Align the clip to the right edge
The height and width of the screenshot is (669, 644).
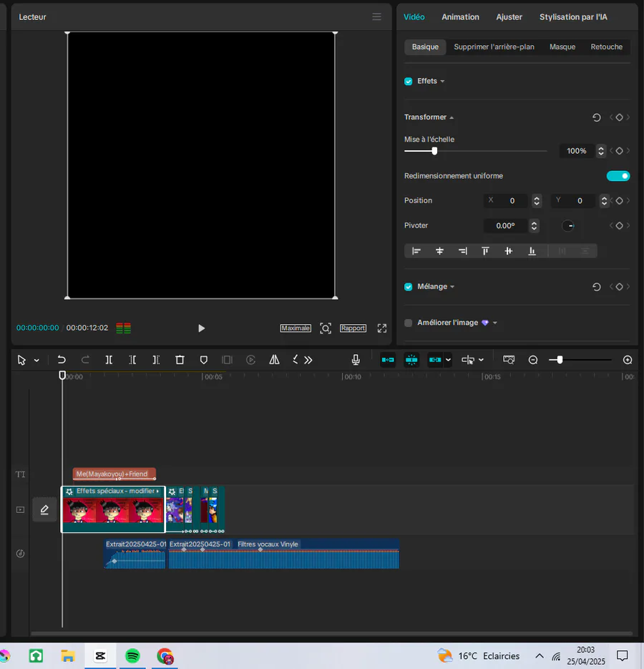coord(463,251)
